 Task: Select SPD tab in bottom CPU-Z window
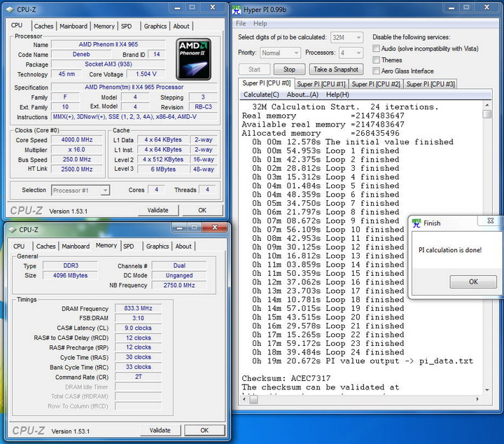[x=129, y=247]
